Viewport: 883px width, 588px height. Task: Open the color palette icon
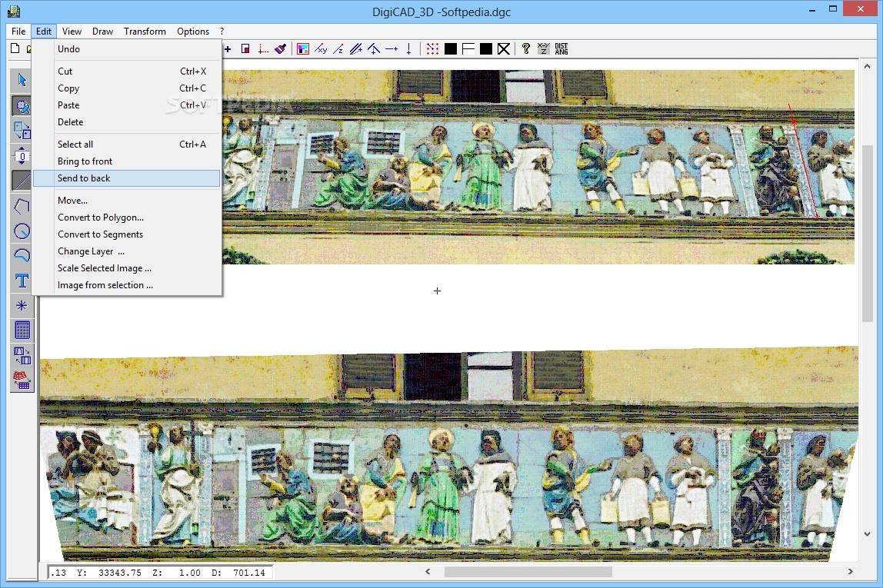point(303,49)
